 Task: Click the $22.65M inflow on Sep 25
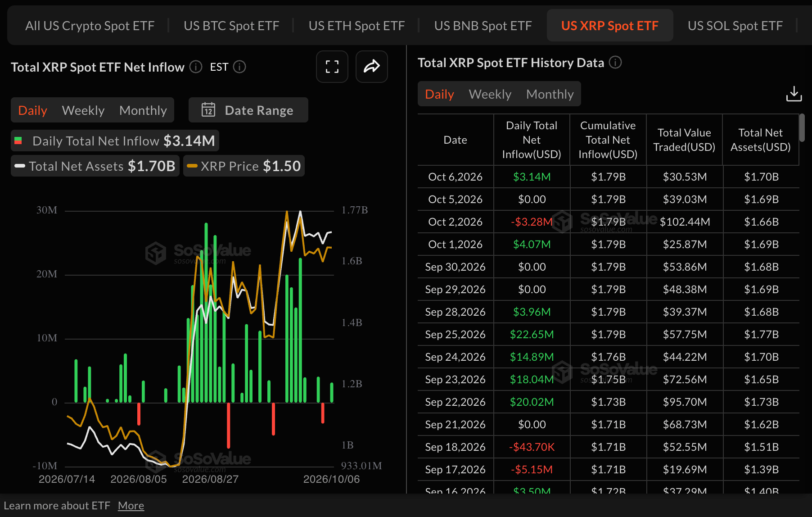coord(532,335)
